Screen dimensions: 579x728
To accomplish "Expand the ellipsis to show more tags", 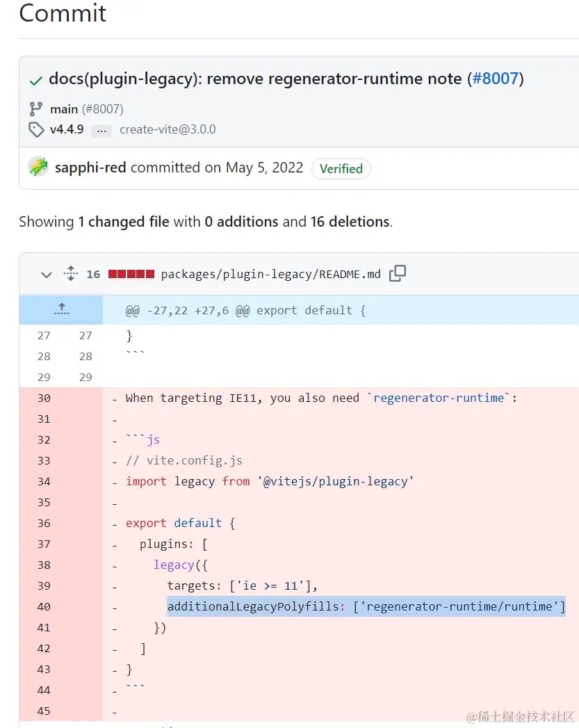I will [x=101, y=130].
